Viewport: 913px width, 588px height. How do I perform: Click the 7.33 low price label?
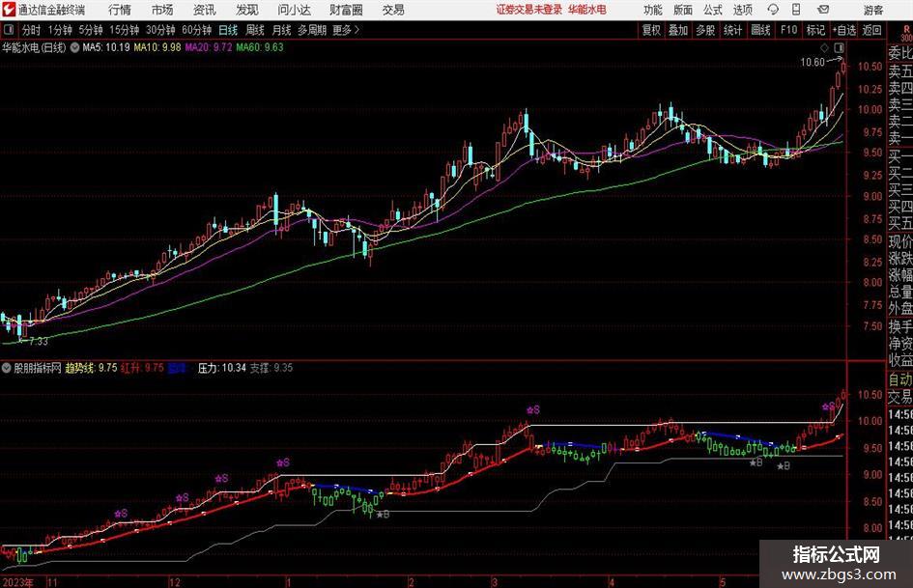(x=39, y=341)
